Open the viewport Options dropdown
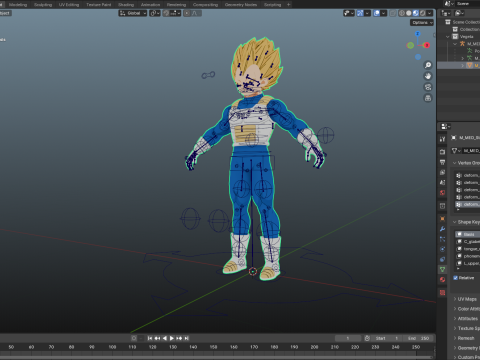This screenshot has height=360, width=480. click(422, 22)
